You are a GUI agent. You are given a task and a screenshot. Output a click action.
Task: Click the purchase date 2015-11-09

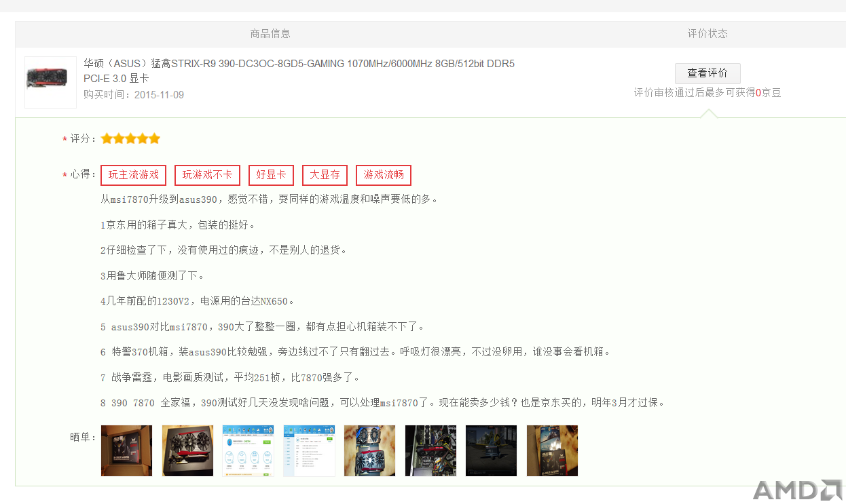[159, 95]
